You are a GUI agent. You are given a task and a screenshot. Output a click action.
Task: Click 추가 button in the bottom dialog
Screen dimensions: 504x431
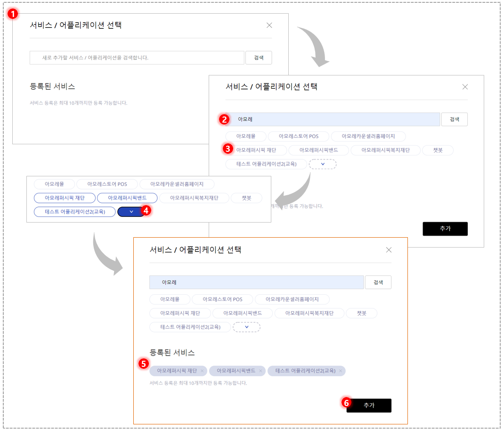click(369, 406)
